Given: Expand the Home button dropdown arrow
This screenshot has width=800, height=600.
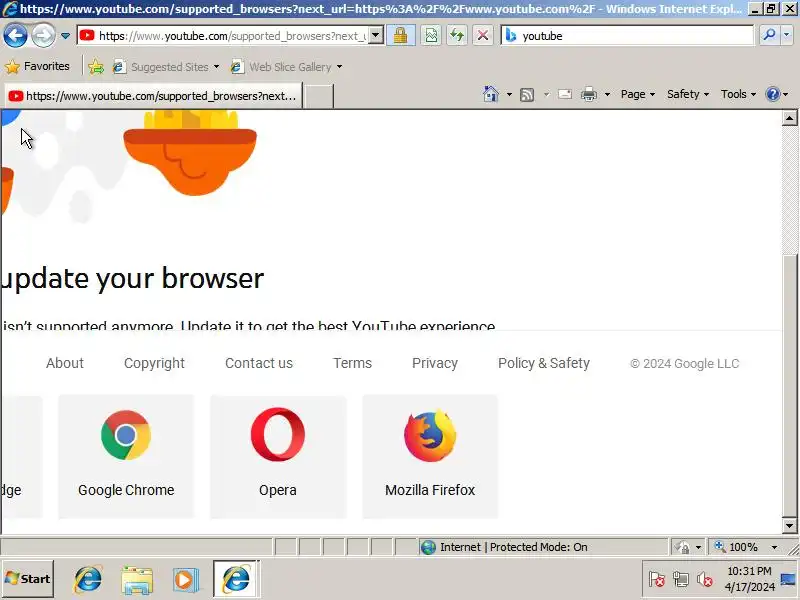Looking at the screenshot, I should click(509, 94).
